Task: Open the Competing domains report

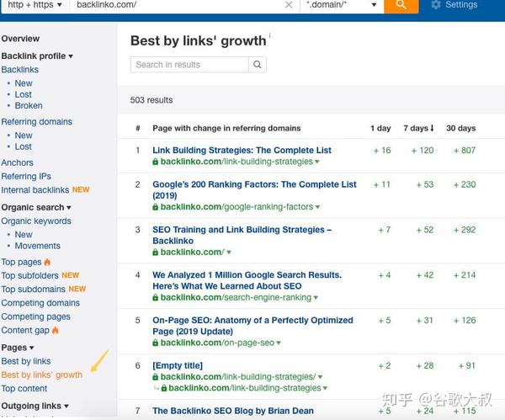Action: 40,303
